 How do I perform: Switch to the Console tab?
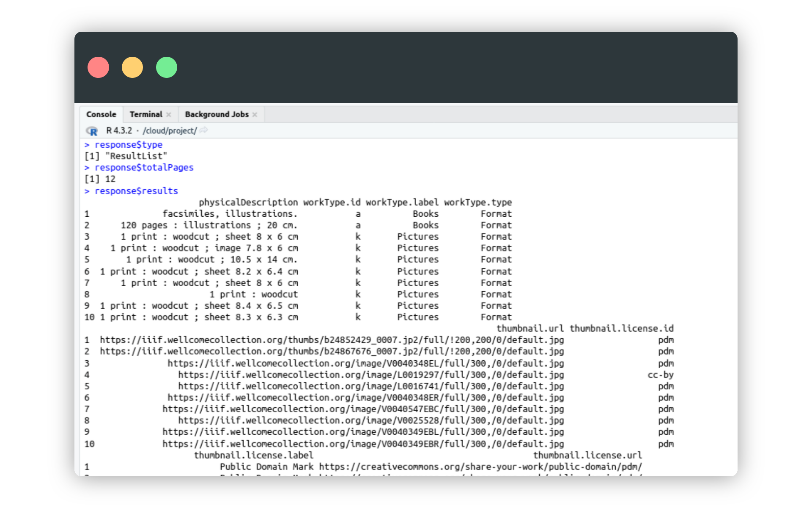click(101, 114)
